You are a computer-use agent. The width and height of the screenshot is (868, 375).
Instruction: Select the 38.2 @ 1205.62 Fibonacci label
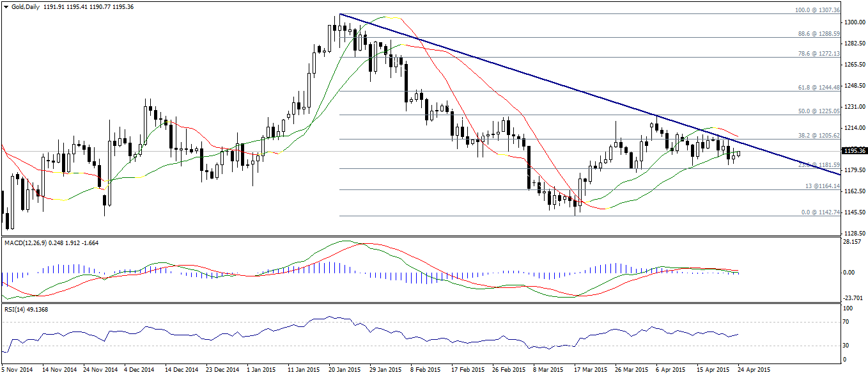point(818,136)
